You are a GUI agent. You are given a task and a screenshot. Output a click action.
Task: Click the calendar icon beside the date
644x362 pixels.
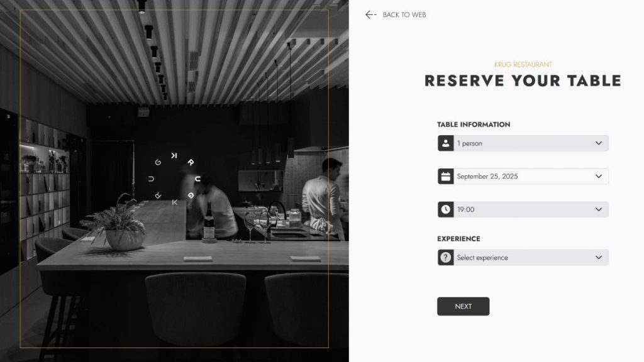(x=446, y=177)
